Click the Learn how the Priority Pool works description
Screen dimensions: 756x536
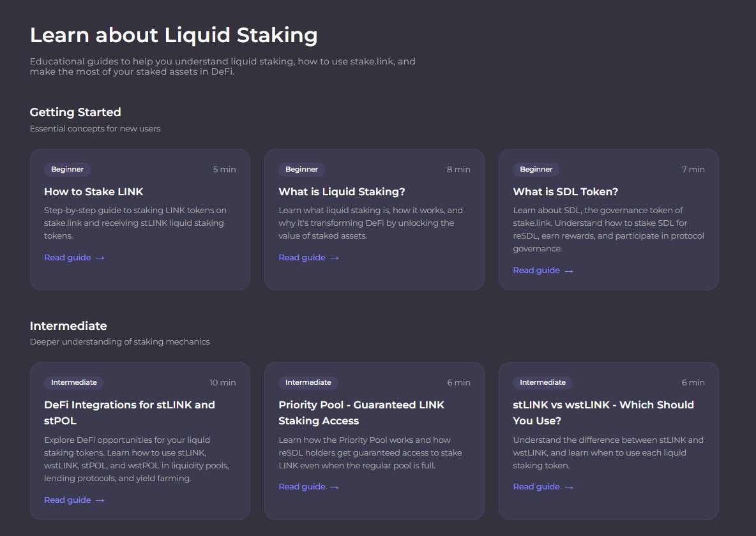[370, 452]
